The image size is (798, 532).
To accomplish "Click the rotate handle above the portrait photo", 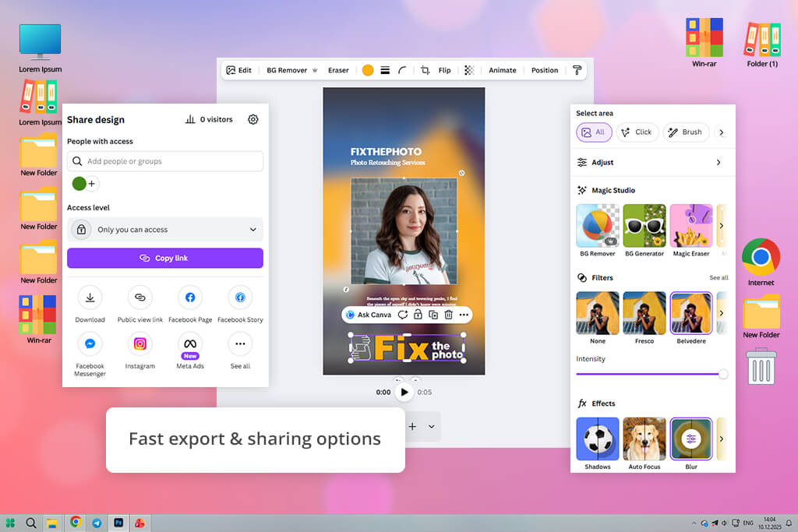I will (x=461, y=173).
